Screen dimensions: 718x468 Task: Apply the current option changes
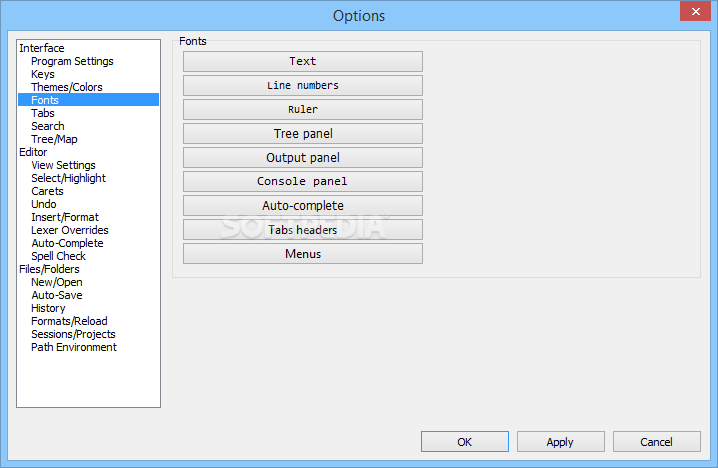click(x=560, y=442)
